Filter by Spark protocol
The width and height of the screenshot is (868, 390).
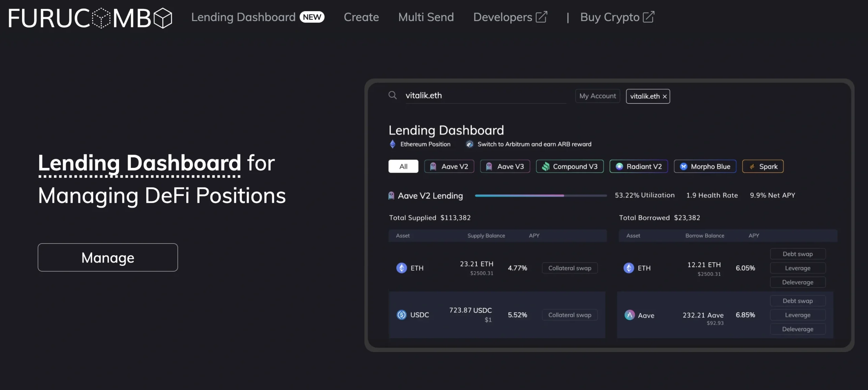[x=763, y=166]
